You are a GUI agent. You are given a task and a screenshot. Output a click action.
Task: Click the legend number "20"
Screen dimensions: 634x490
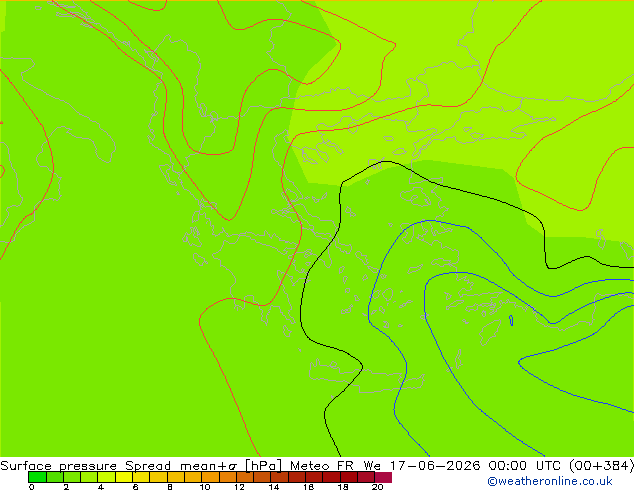[x=377, y=487]
